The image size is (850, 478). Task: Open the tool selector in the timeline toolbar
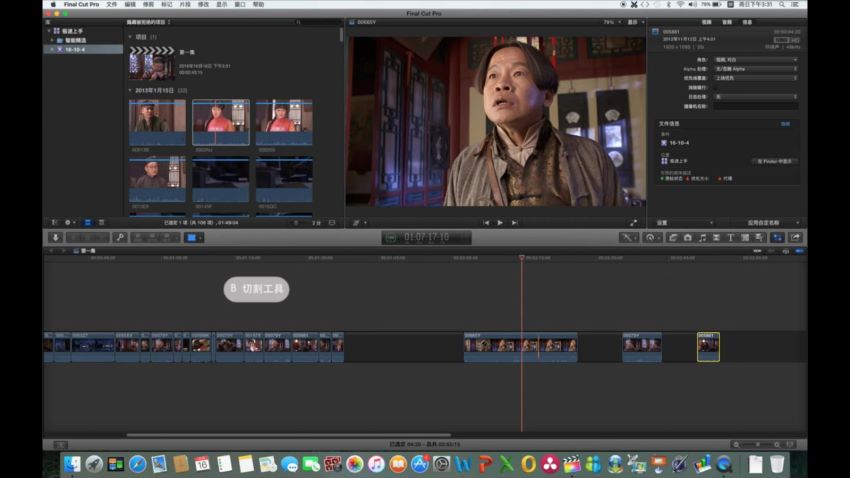[629, 237]
